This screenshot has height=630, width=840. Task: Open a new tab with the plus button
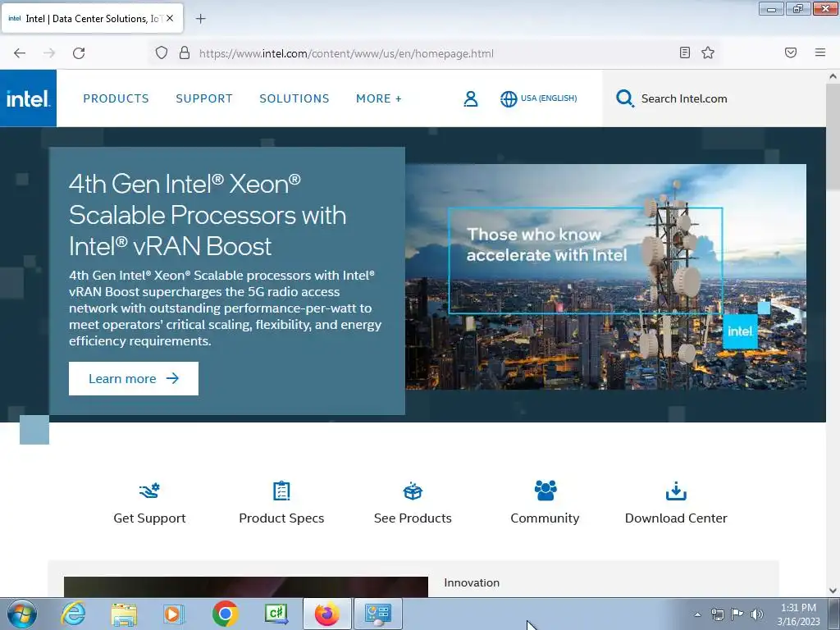200,19
